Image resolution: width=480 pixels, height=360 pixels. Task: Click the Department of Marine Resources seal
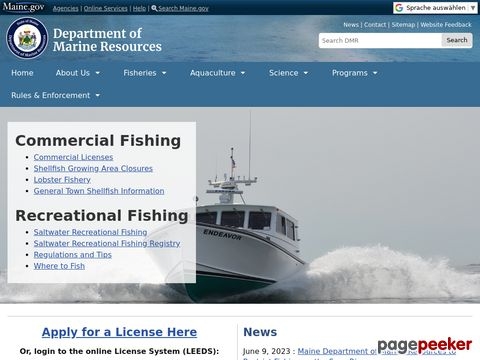click(x=27, y=38)
